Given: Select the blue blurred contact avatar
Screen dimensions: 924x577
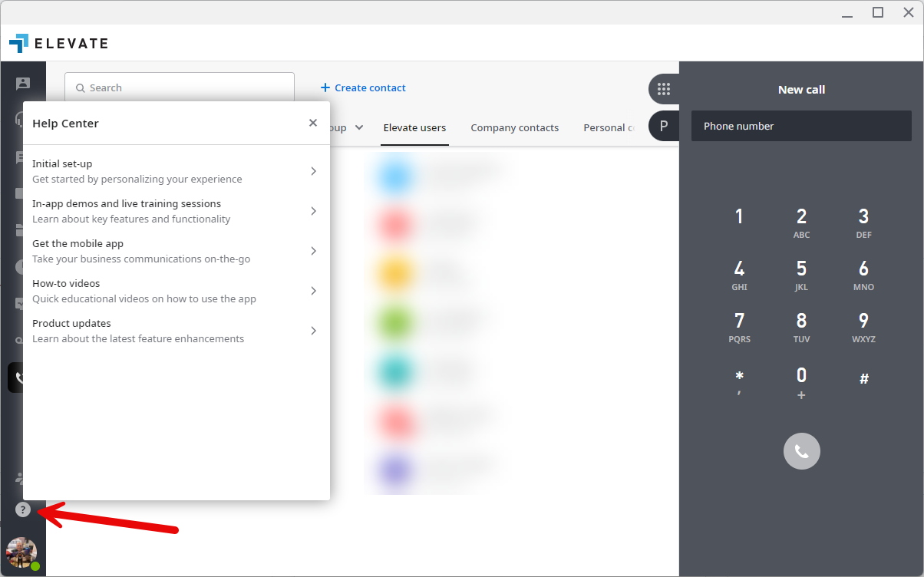Looking at the screenshot, I should pos(397,175).
